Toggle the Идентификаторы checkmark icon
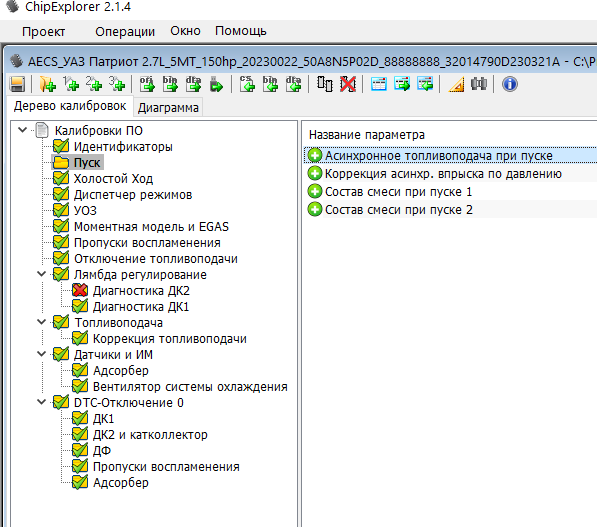 coord(61,146)
